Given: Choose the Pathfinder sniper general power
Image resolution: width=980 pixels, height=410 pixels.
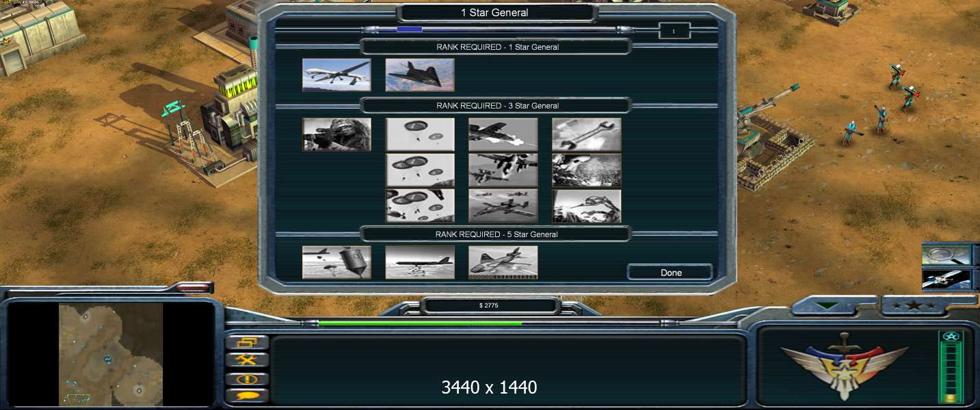Looking at the screenshot, I should (x=336, y=135).
